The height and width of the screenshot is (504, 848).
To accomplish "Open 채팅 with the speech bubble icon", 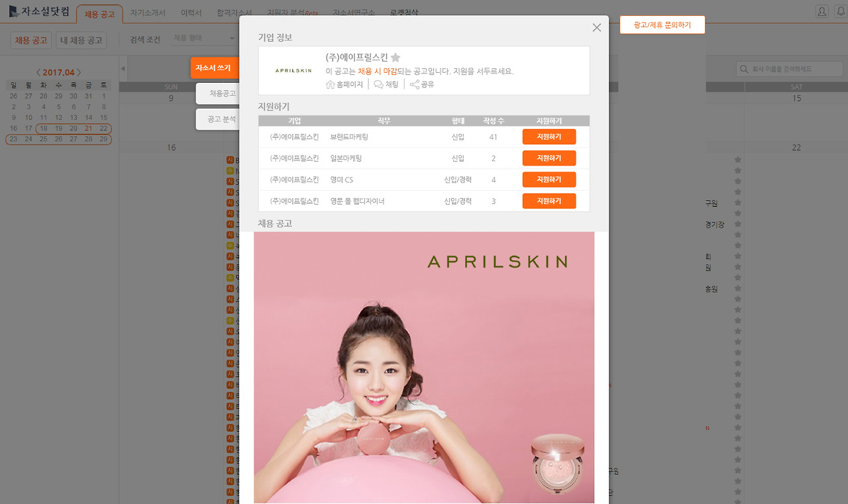I will (386, 84).
